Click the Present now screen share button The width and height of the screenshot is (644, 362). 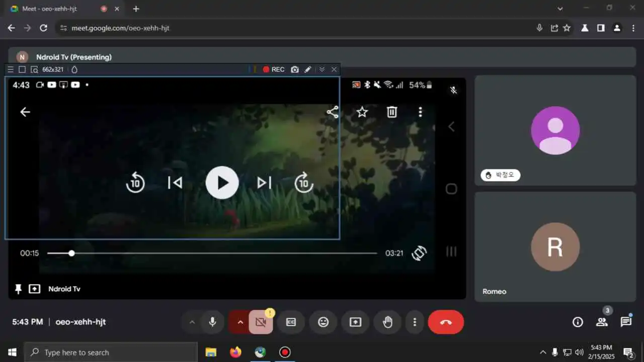[355, 322]
